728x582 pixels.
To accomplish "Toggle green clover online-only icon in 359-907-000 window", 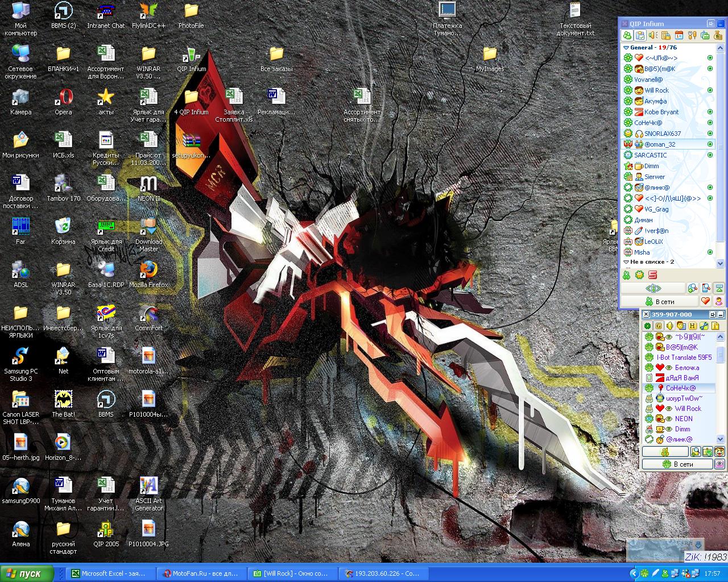I will click(x=647, y=326).
